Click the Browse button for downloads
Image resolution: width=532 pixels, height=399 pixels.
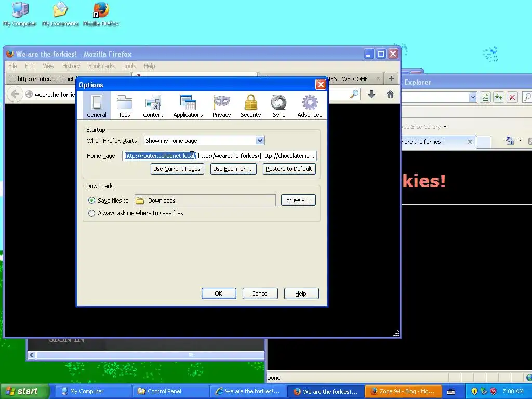(x=298, y=200)
